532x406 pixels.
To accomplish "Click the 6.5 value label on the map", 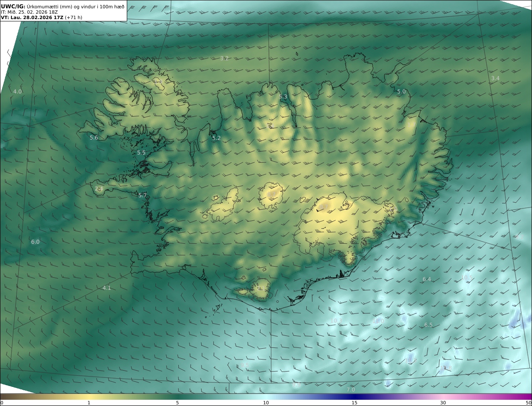I will click(428, 325).
